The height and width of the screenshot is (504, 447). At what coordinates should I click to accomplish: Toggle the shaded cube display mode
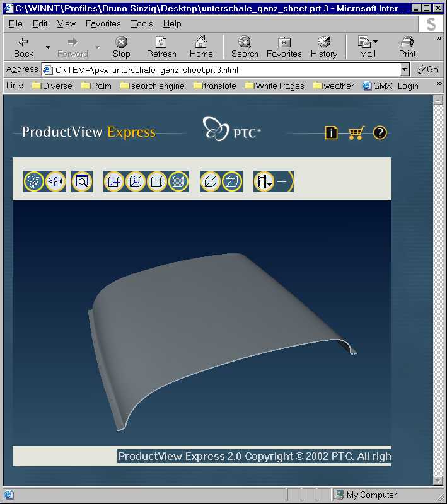coord(178,181)
